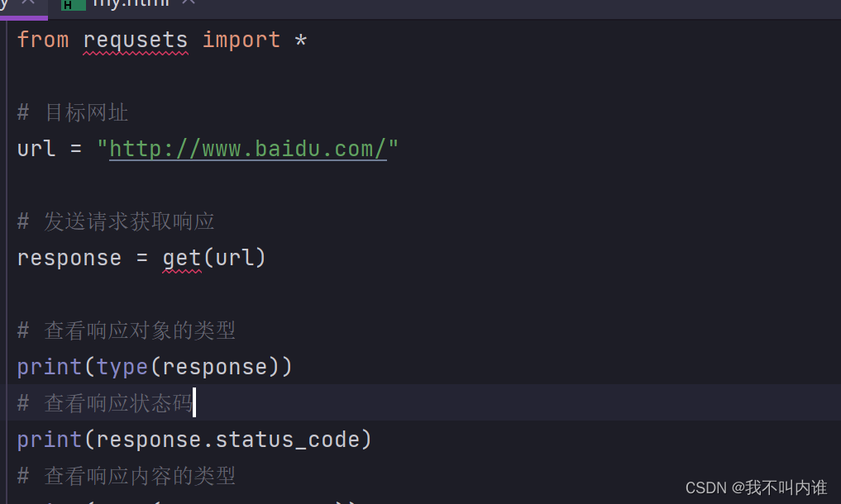
Task: Click the 'import' keyword
Action: click(x=241, y=40)
